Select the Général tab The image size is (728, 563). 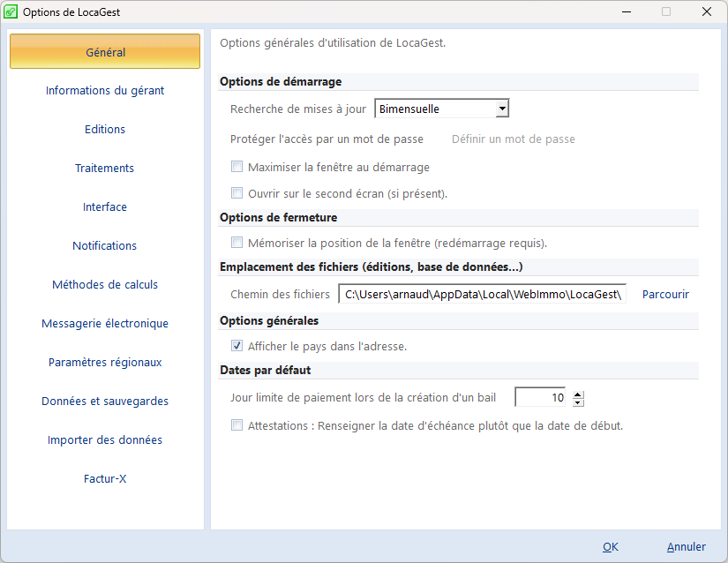pos(105,51)
